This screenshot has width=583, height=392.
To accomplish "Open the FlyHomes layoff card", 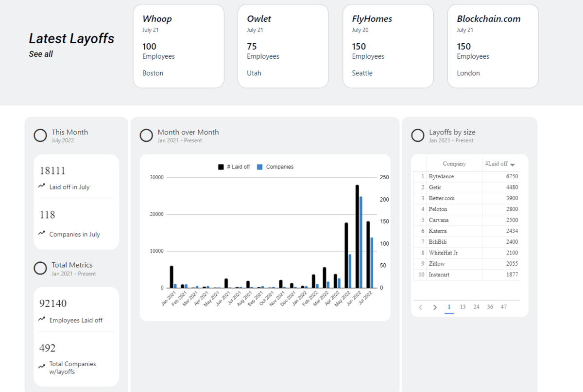I will [x=388, y=46].
